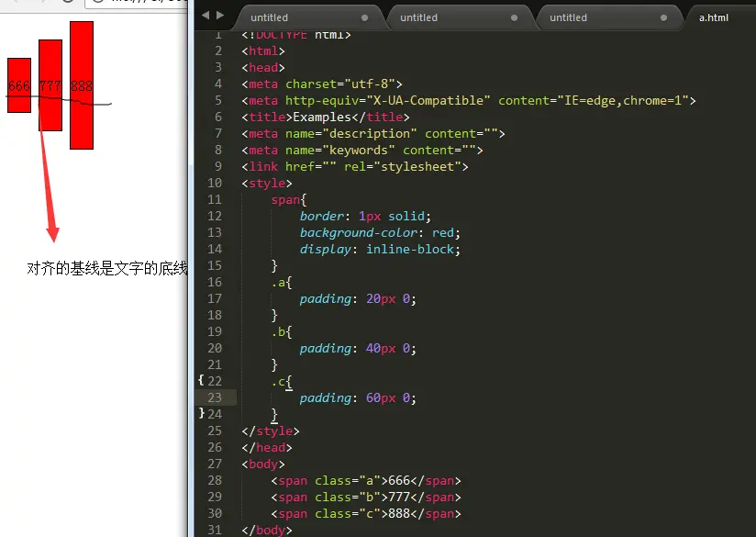
Task: Click line number 16 in the gutter
Action: (215, 282)
